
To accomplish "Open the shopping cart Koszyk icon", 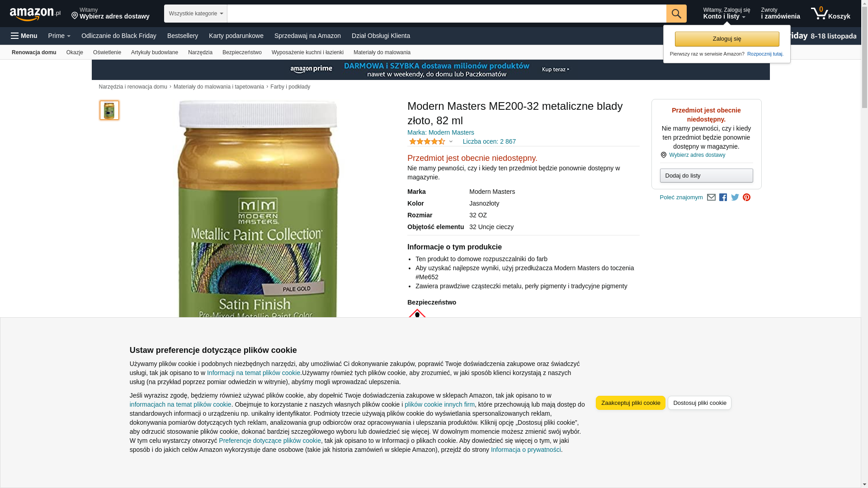I will [x=830, y=14].
